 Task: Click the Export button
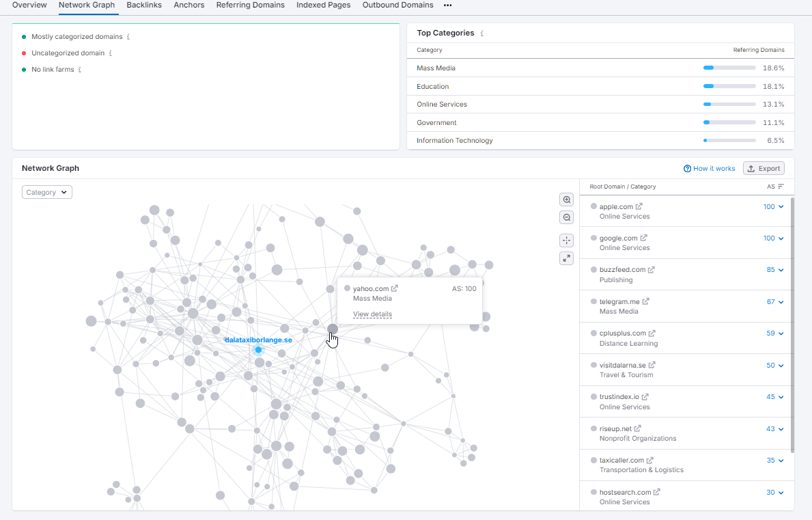click(x=764, y=167)
